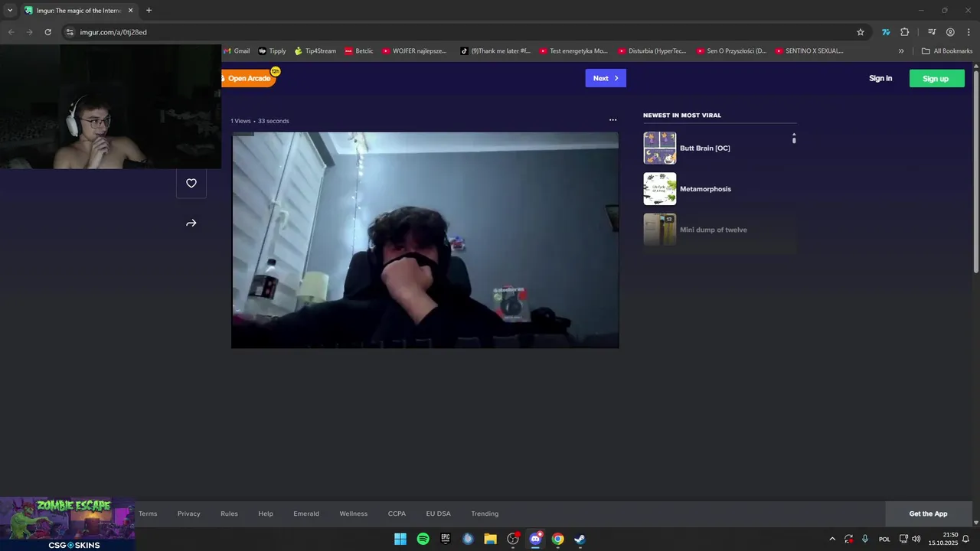Open the media control icon in the browser toolbar
Image resolution: width=980 pixels, height=551 pixels.
click(x=932, y=32)
